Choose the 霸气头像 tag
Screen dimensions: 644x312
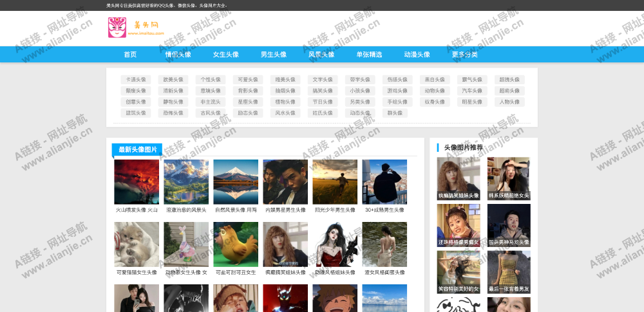[x=472, y=80]
